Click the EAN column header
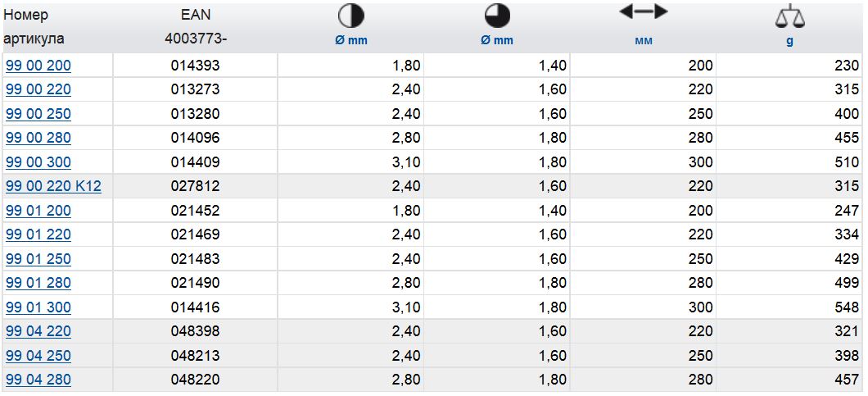 [x=195, y=16]
